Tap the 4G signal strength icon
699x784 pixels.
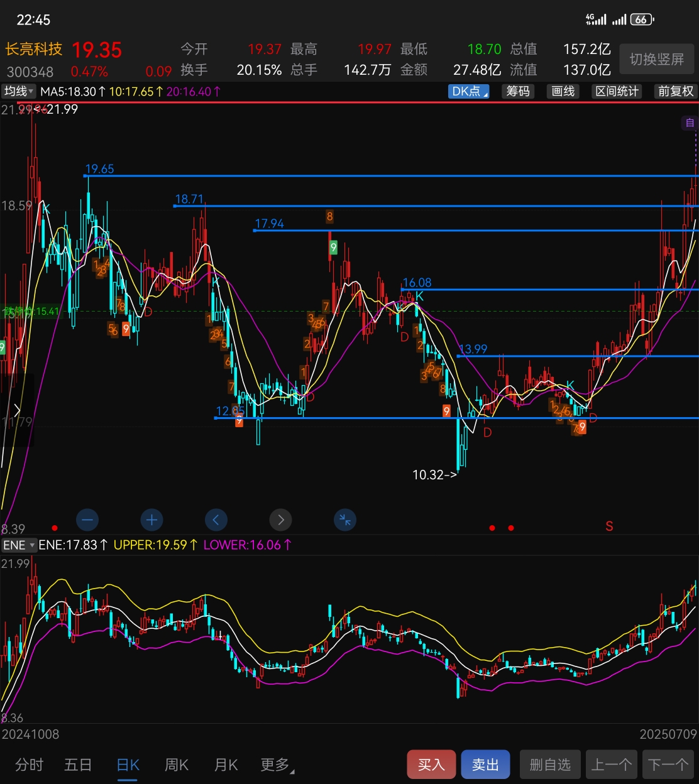pos(595,19)
